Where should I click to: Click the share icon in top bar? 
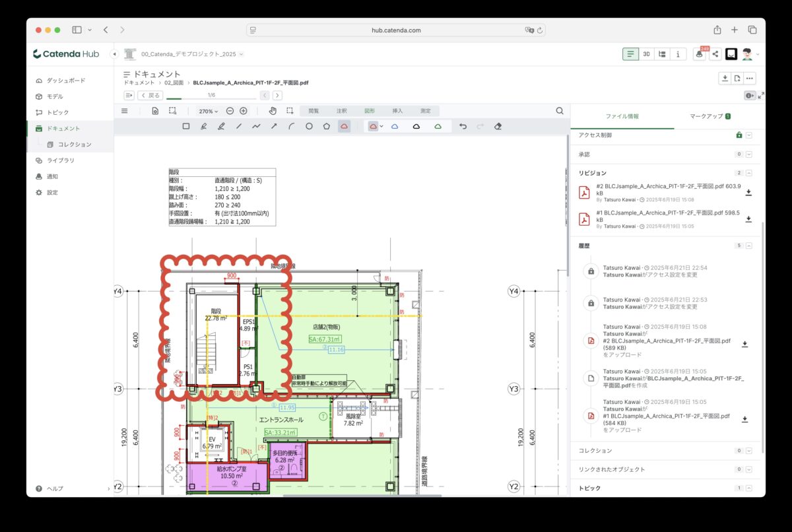[715, 54]
